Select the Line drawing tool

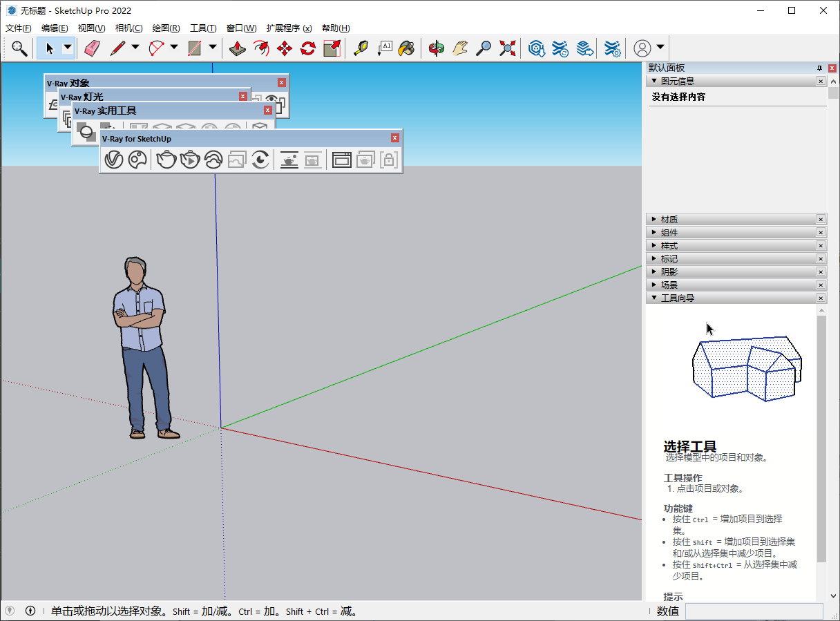pos(116,48)
